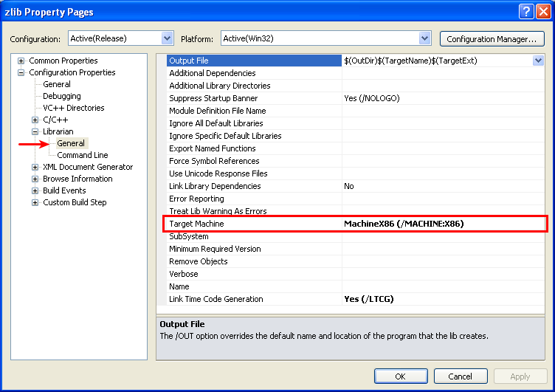
Task: Select the Link Library Dependencies property
Action: click(x=215, y=186)
